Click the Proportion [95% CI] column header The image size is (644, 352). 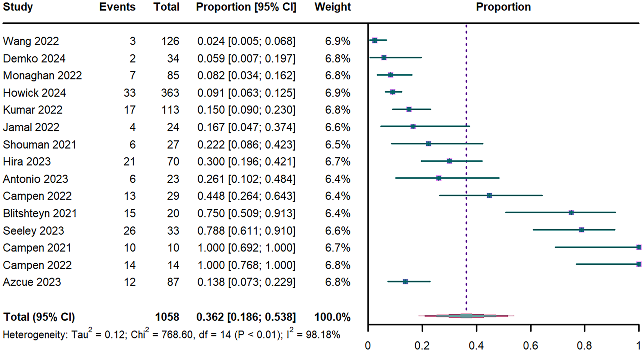click(246, 7)
